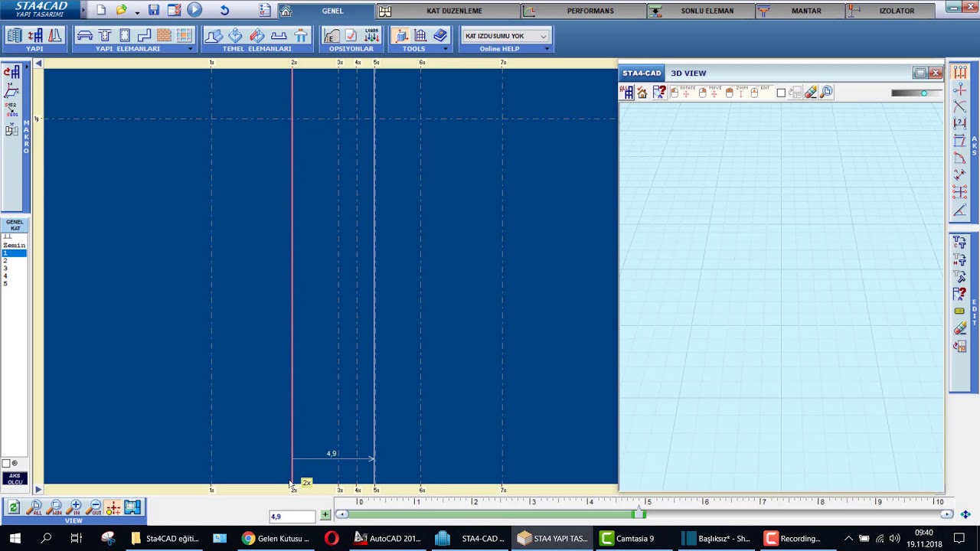980x551 pixels.
Task: Click the home check icon in 3D view
Action: [x=642, y=93]
